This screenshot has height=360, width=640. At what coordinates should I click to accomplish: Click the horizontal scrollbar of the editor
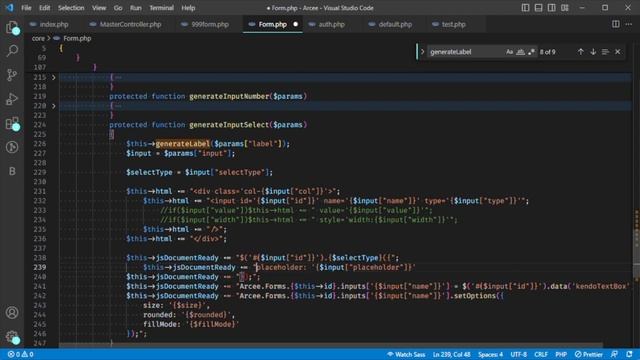point(331,345)
